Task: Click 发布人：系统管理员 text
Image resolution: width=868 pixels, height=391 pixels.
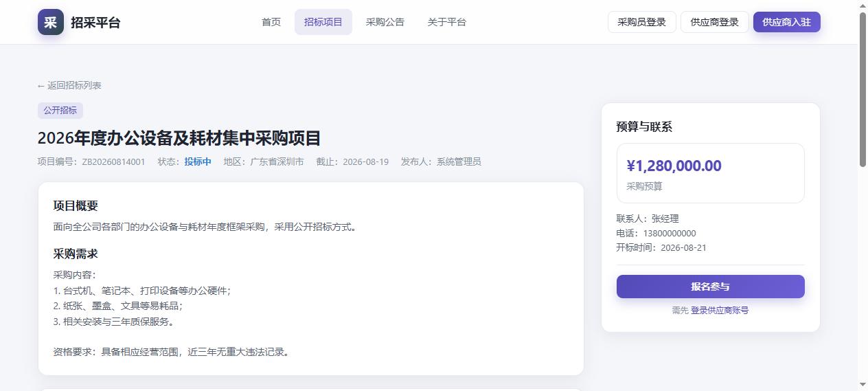Action: (x=441, y=162)
